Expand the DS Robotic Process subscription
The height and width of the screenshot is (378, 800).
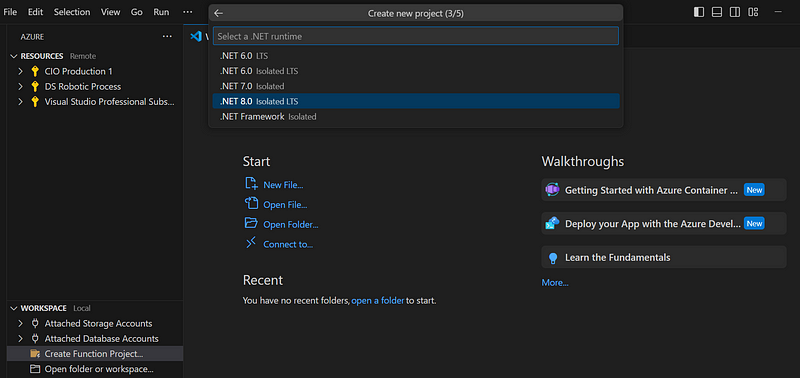point(20,87)
